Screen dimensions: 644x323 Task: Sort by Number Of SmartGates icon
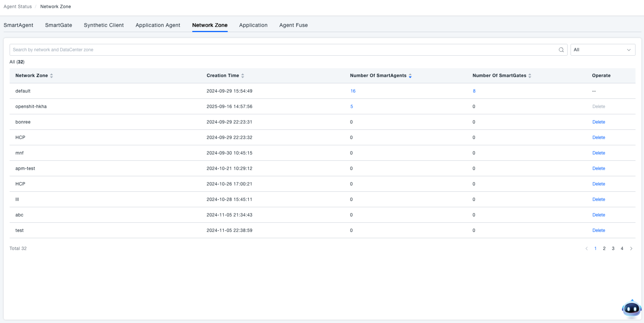[x=530, y=76]
